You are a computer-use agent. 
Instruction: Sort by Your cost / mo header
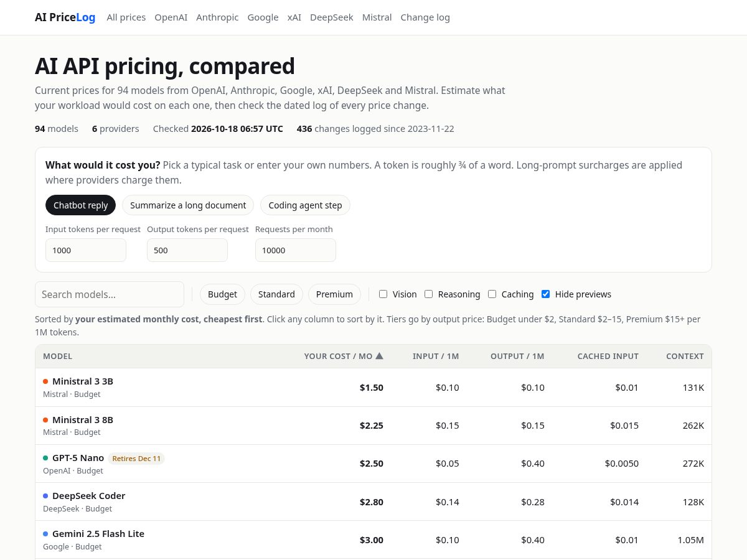[x=344, y=357]
